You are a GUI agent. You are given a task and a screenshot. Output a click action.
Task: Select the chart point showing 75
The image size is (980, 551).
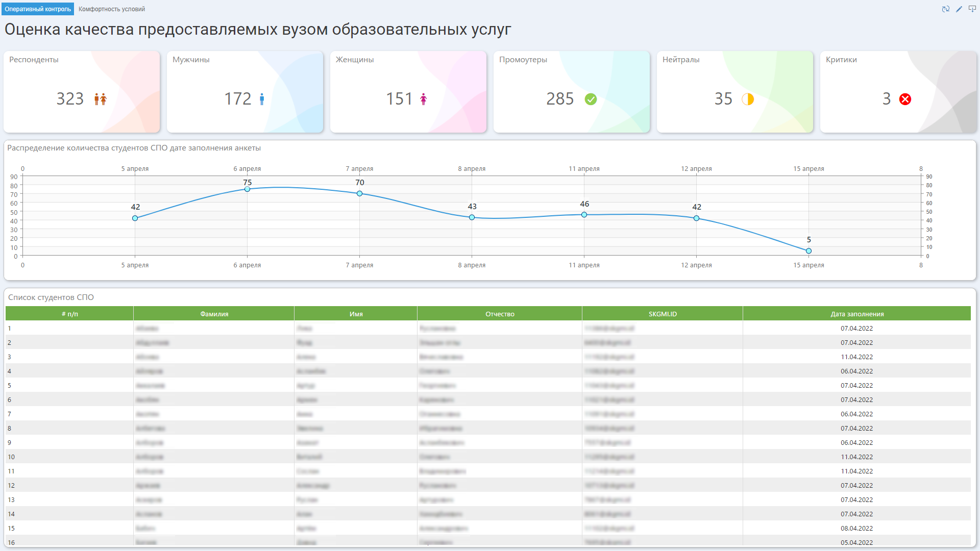[247, 189]
